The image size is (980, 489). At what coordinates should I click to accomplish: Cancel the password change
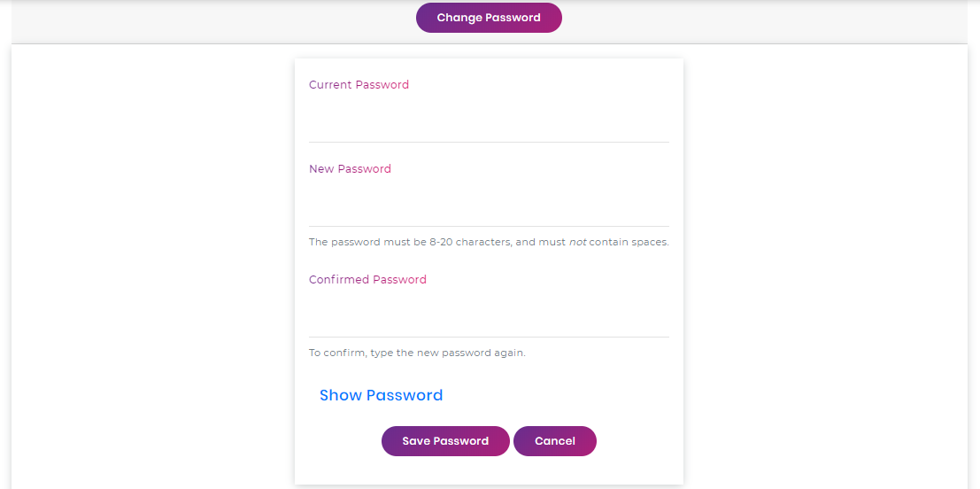(555, 441)
